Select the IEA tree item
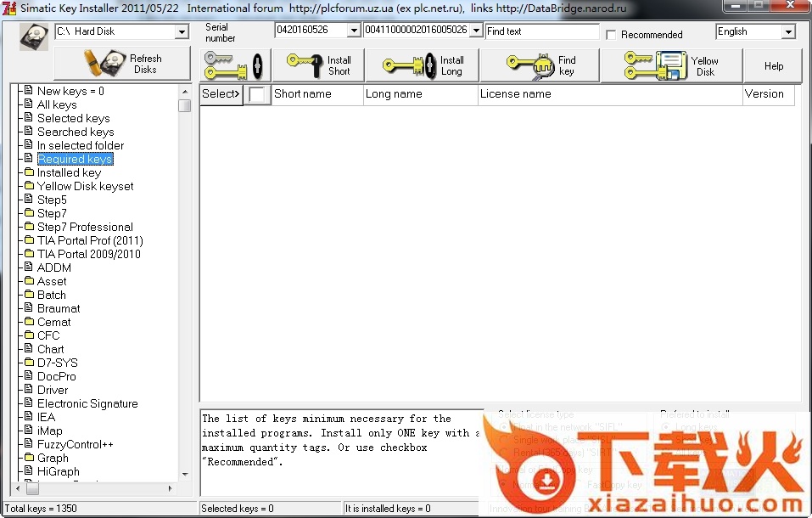 46,417
